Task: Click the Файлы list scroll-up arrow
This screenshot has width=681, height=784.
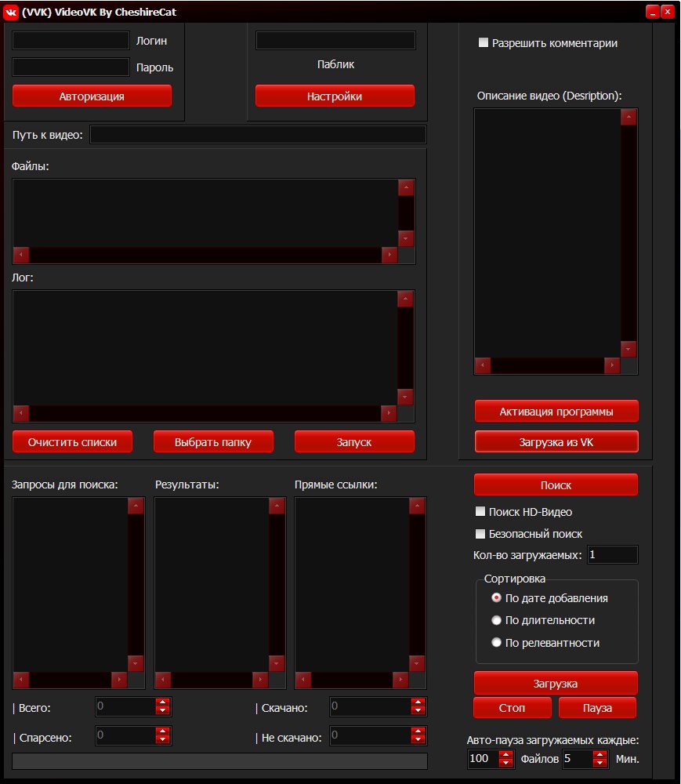Action: click(x=406, y=188)
